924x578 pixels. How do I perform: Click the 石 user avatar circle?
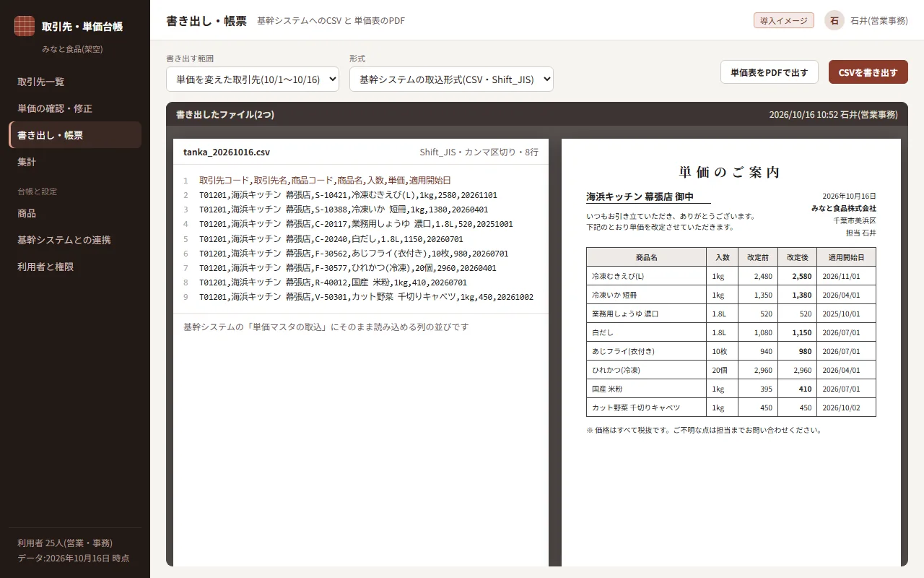pyautogui.click(x=834, y=20)
